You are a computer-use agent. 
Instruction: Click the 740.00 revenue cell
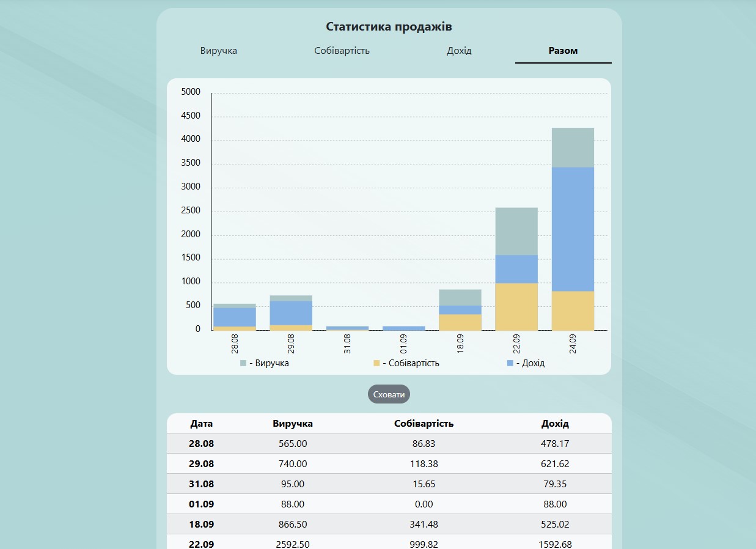[293, 464]
